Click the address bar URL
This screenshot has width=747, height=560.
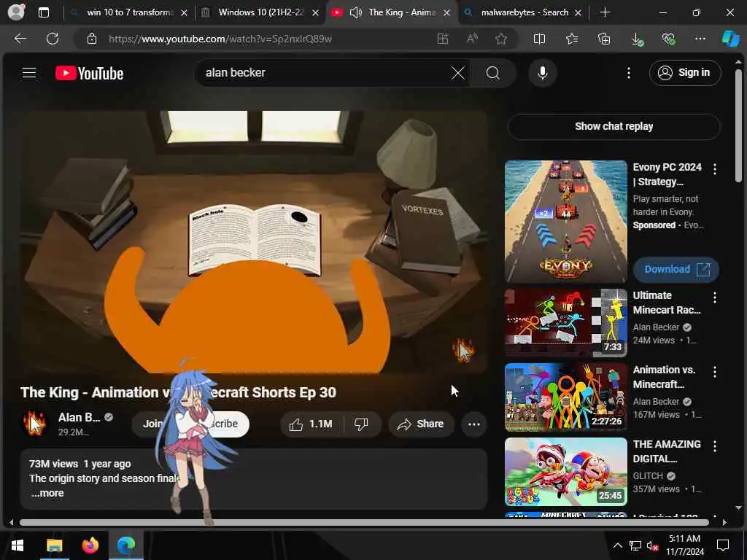coord(220,39)
